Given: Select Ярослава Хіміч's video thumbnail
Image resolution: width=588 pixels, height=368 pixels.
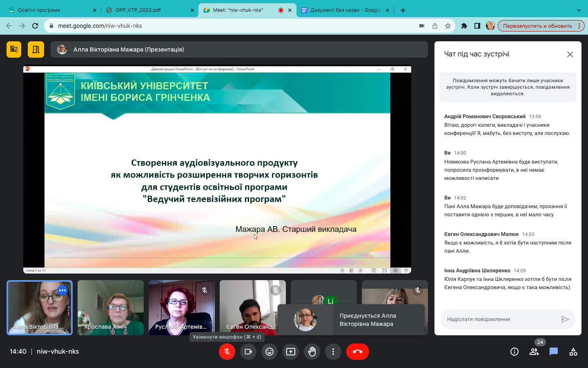Looking at the screenshot, I should [x=111, y=307].
